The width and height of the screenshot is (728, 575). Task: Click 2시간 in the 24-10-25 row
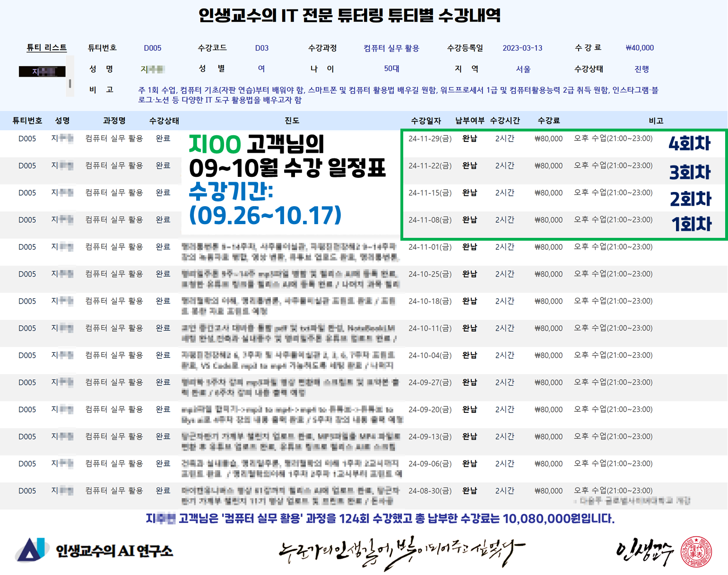tap(504, 274)
